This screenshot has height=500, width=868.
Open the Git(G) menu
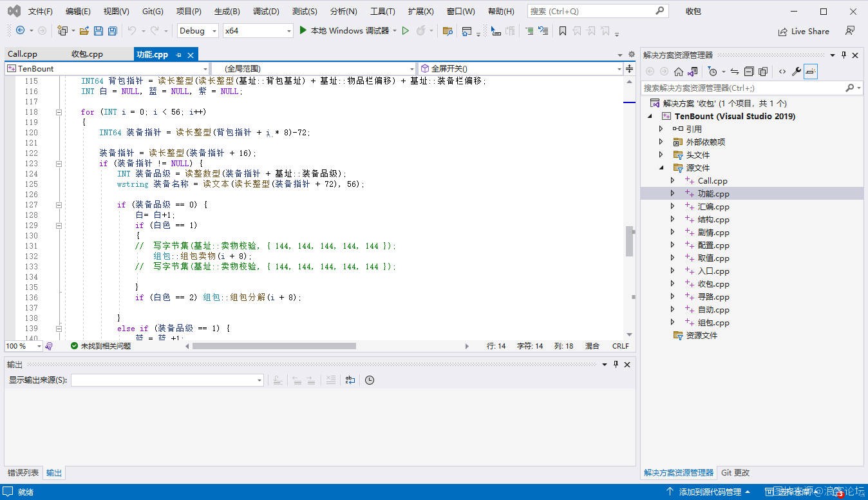coord(153,11)
